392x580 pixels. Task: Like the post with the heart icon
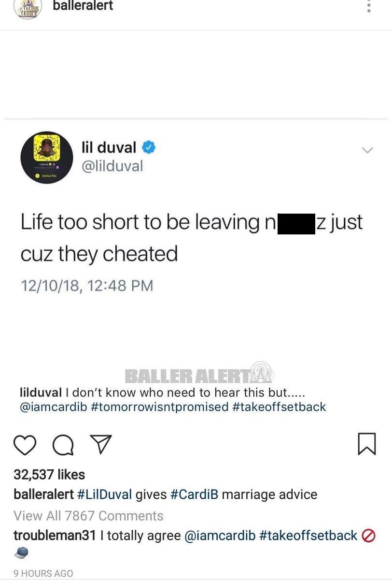click(25, 445)
